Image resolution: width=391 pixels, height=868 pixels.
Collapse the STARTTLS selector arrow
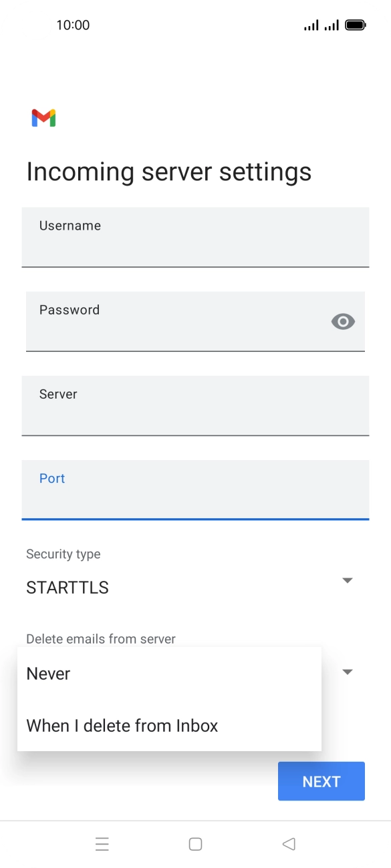click(x=347, y=580)
